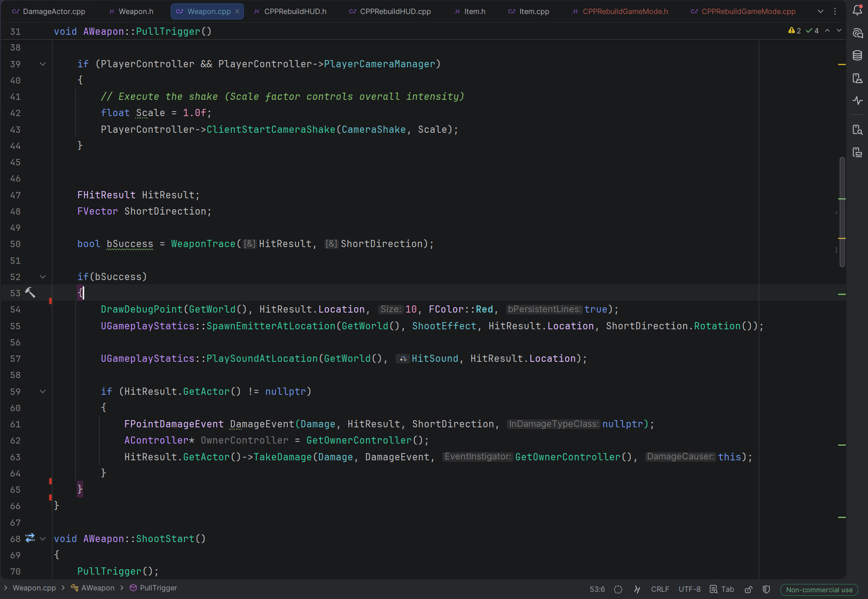Collapse the ShootStart function on line 68
The height and width of the screenshot is (599, 868).
pos(43,538)
